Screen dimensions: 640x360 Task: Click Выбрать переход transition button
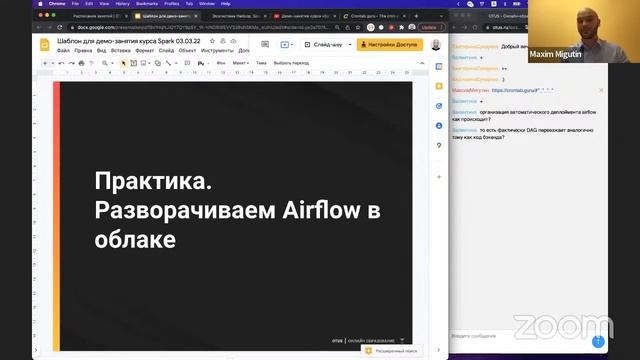pyautogui.click(x=291, y=63)
